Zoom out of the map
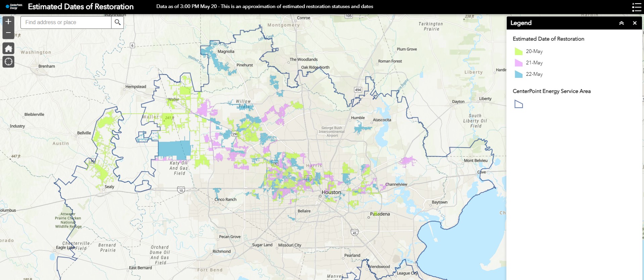Screen dimensions: 644x280 (x=8, y=33)
